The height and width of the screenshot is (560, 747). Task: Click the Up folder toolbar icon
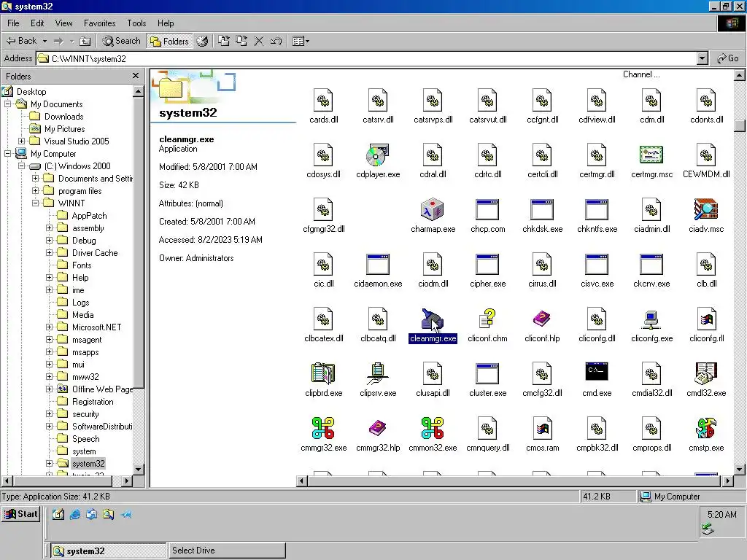point(85,41)
